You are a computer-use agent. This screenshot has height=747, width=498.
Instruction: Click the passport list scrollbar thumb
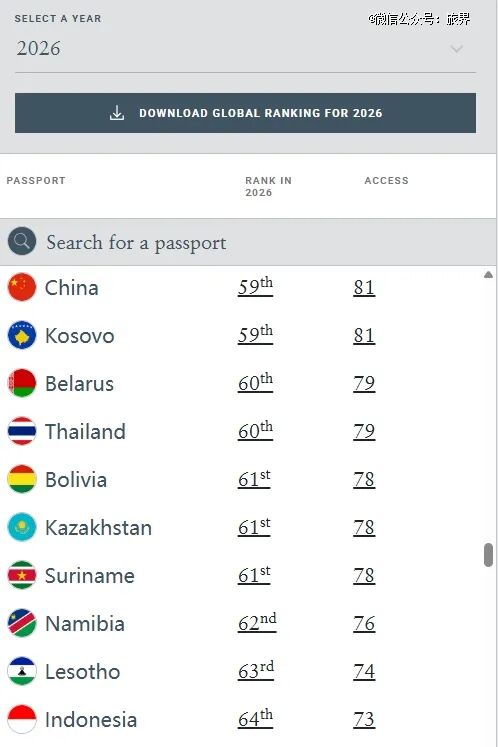488,555
